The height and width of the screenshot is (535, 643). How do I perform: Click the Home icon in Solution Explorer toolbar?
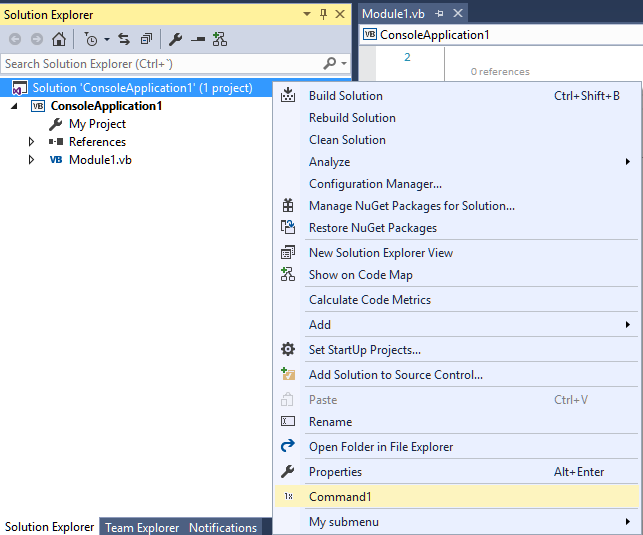coord(59,39)
